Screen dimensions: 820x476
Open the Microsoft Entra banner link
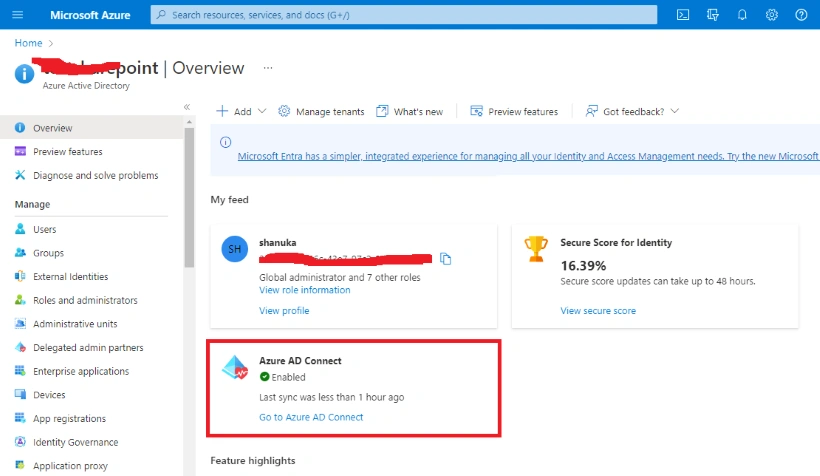click(x=528, y=156)
